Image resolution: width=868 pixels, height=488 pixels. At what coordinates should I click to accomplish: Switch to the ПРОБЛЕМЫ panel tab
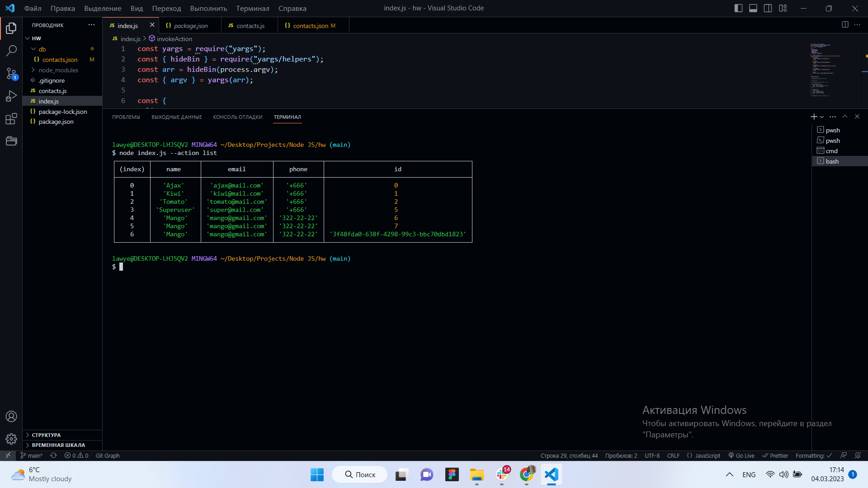tap(126, 117)
